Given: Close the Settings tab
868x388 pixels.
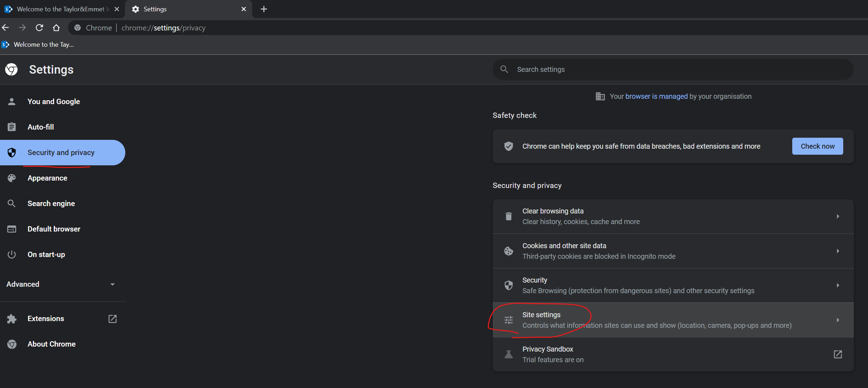Looking at the screenshot, I should tap(244, 9).
